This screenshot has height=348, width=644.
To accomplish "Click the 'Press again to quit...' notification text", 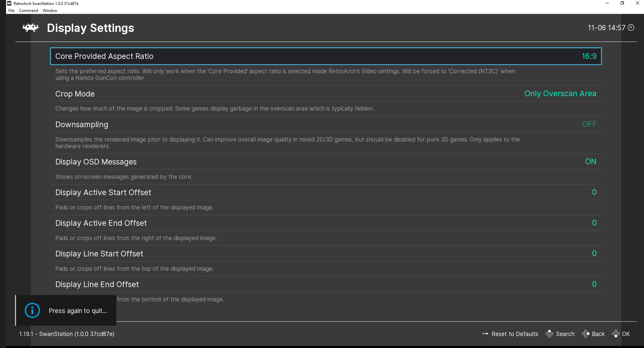I will pyautogui.click(x=78, y=311).
